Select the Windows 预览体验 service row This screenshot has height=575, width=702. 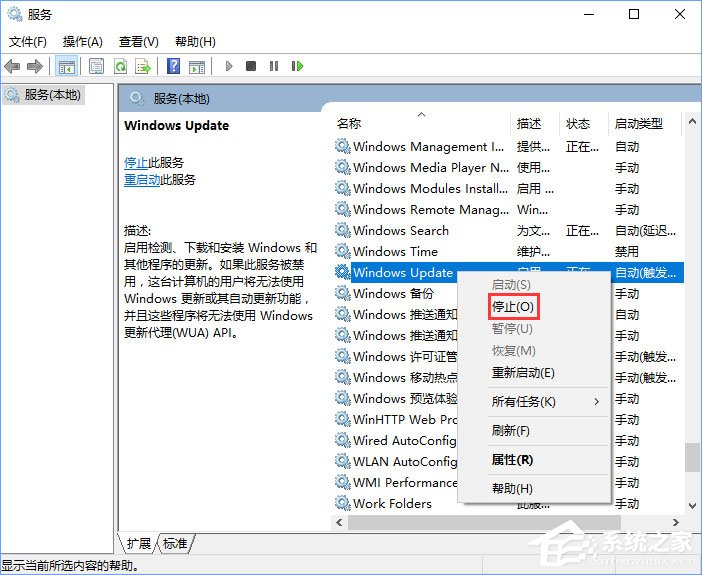pyautogui.click(x=396, y=399)
